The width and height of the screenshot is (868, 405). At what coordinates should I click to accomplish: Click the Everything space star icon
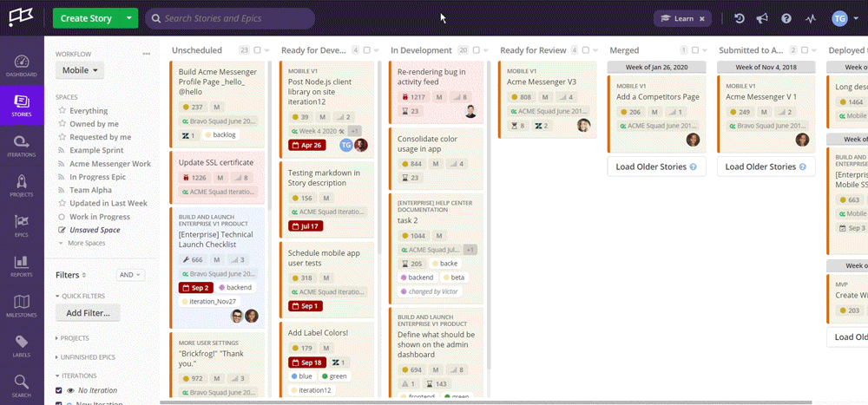[62, 110]
